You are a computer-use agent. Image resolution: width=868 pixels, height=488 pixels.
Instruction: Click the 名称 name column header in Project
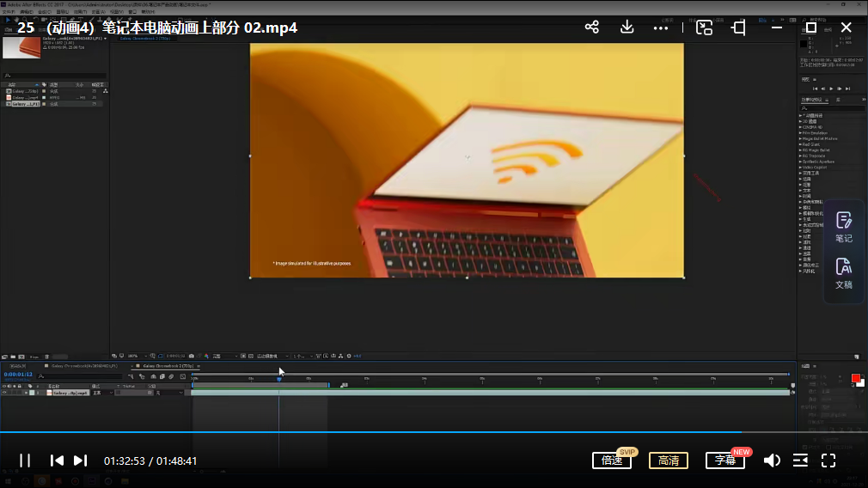coord(12,85)
